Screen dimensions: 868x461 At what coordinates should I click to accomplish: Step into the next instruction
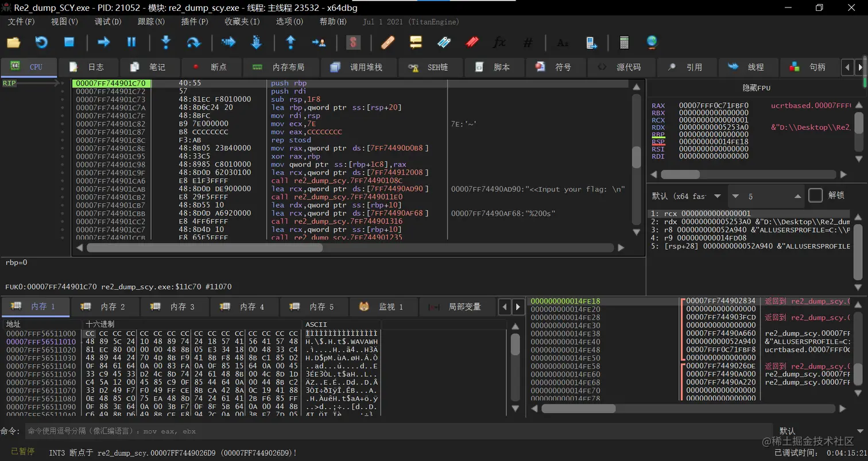(166, 42)
